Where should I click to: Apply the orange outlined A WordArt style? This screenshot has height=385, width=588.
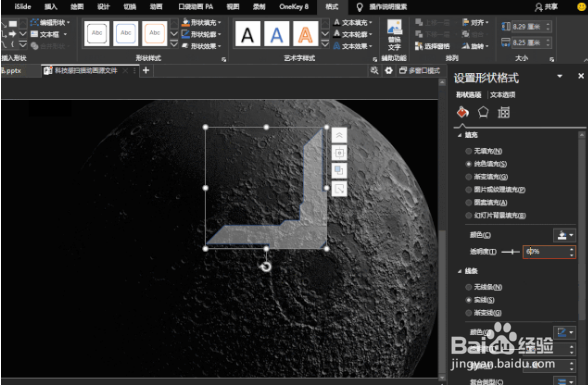[305, 34]
